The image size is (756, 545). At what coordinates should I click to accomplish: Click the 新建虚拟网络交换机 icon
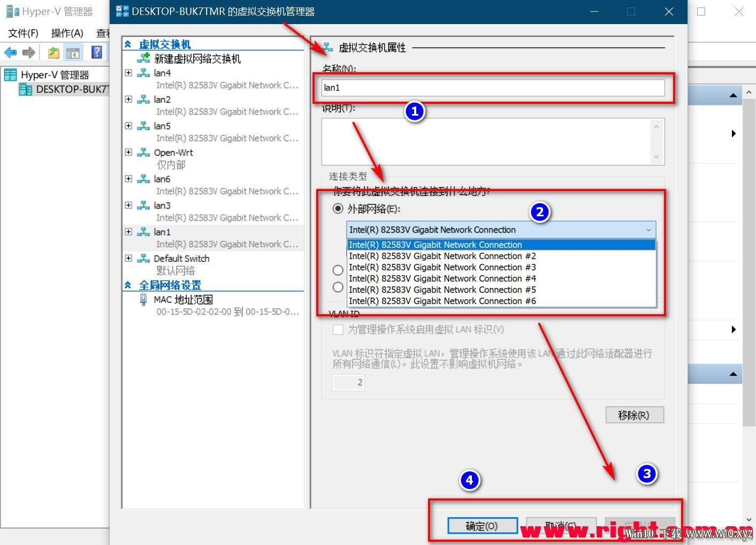143,58
